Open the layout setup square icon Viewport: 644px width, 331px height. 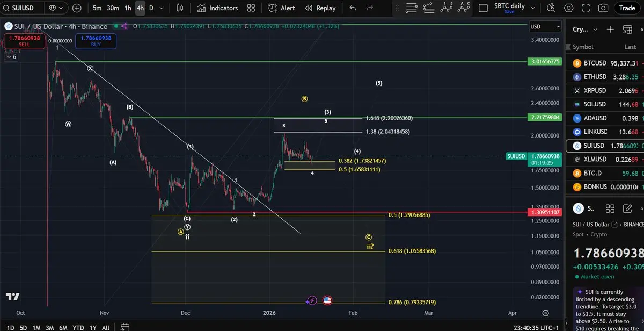pos(483,8)
